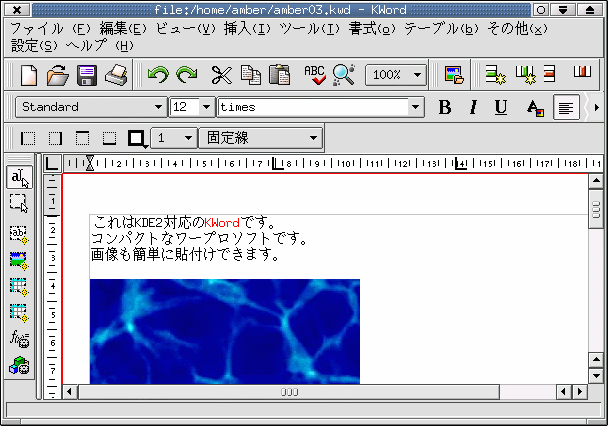Open a file with the folder icon
Screen dimensions: 608x426
click(x=58, y=75)
